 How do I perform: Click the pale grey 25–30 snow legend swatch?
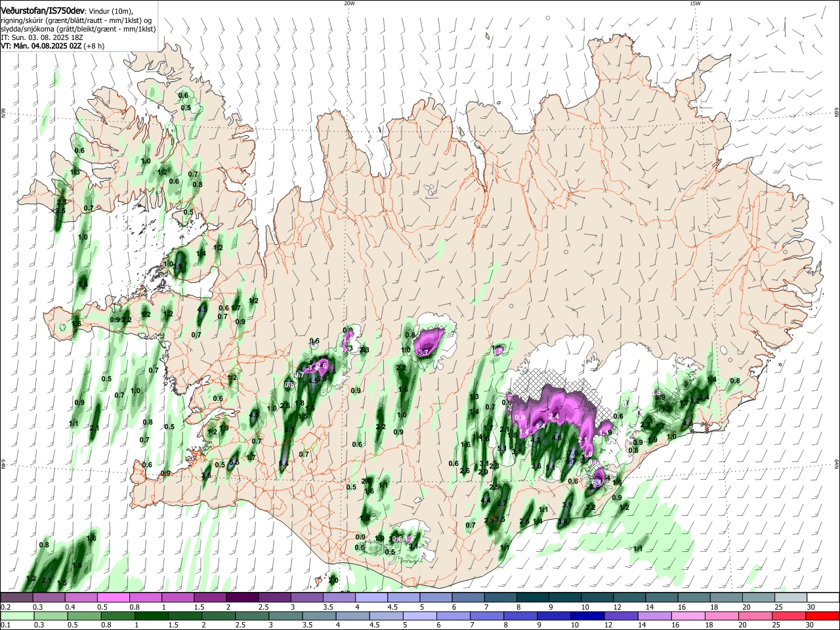791,597
